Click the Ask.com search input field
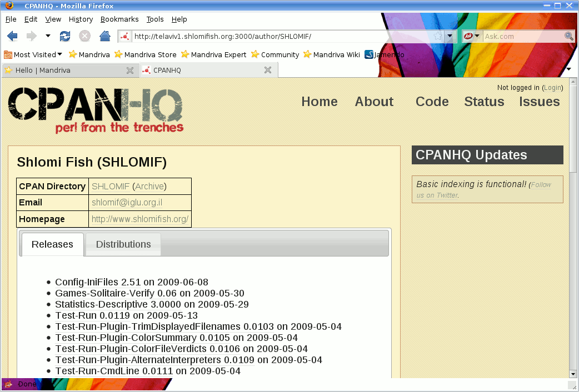This screenshot has width=579, height=392. (x=523, y=36)
